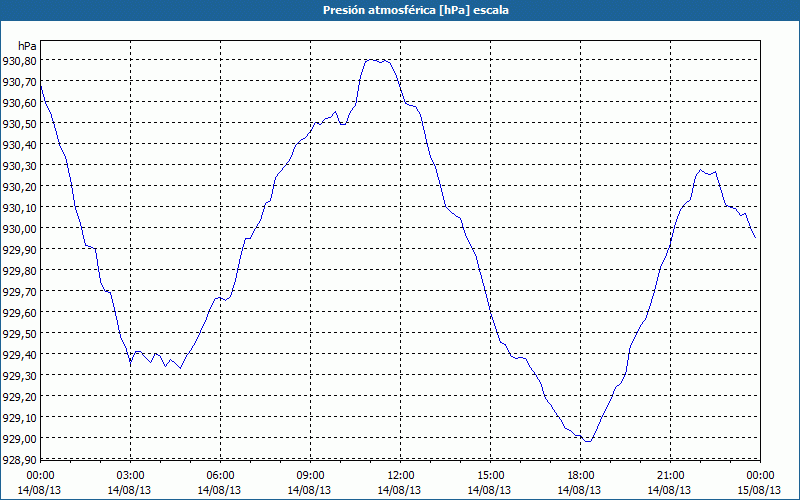Screen dimensions: 800x500
Task: Click the 14/08/13 date under the first 00:00
Action: tap(39, 490)
